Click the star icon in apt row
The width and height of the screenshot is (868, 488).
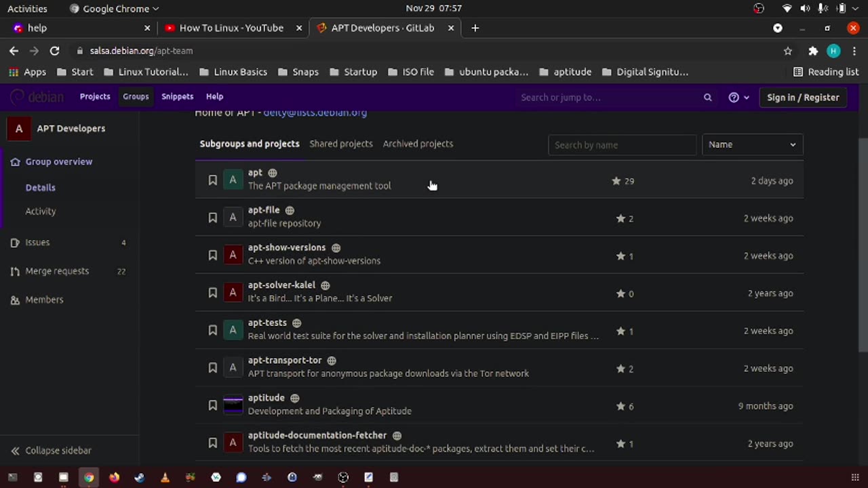point(616,181)
